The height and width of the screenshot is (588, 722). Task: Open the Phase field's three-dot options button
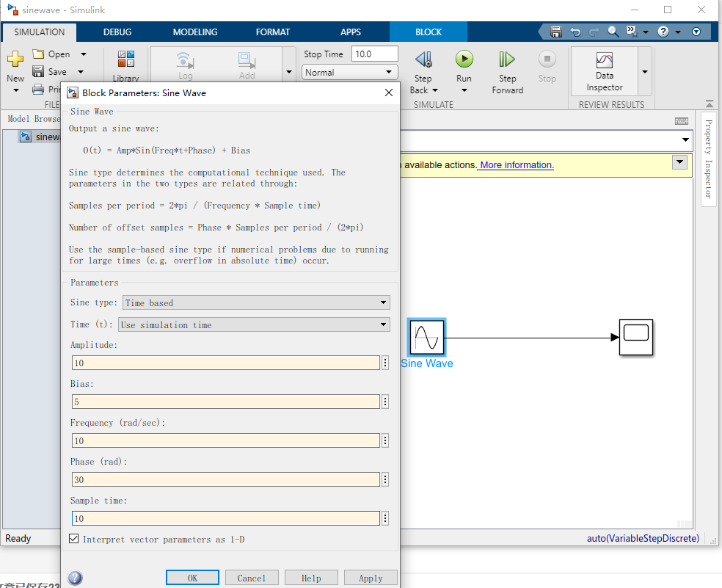[385, 479]
